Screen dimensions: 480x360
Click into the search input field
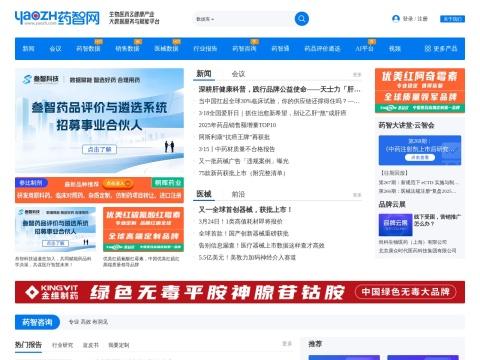point(255,19)
